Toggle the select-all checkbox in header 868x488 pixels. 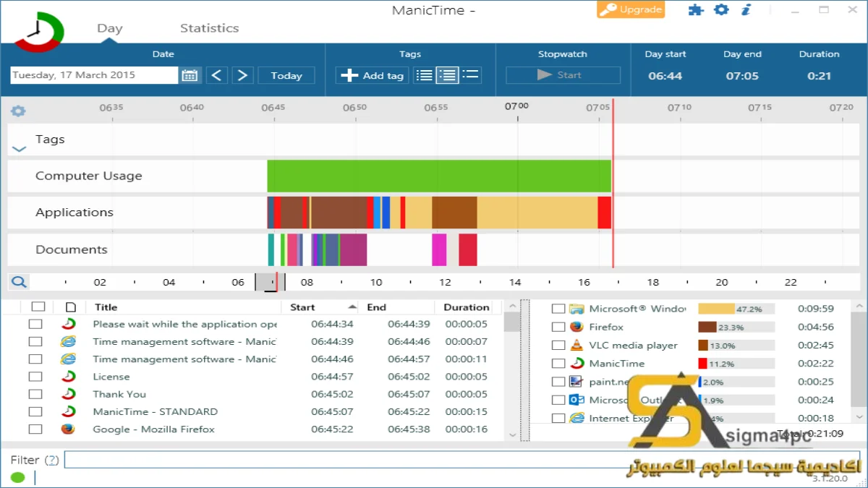click(x=38, y=307)
